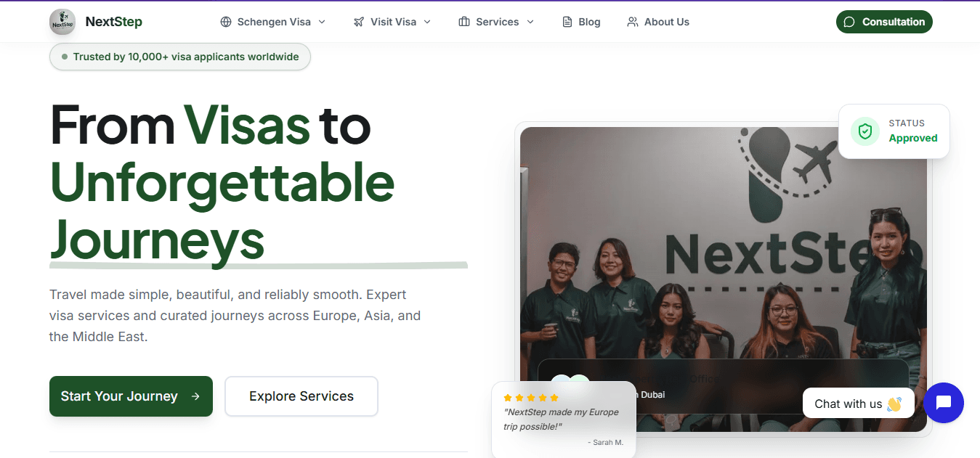Click the Trusted by 10,000+ applicants badge
This screenshot has height=458, width=980.
tap(180, 57)
